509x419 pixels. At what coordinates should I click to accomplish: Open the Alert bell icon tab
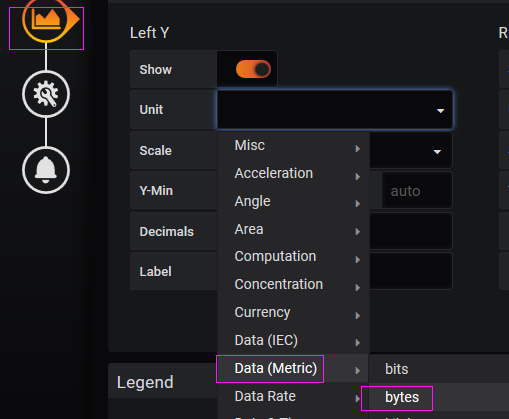(x=46, y=170)
